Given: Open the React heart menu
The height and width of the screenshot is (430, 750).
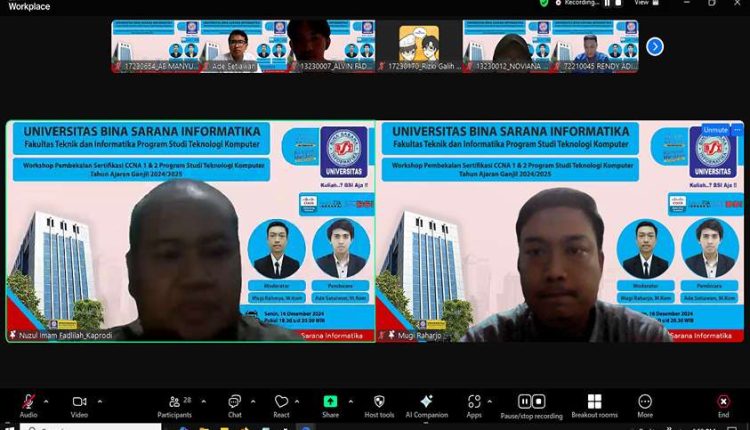Looking at the screenshot, I should tap(281, 406).
